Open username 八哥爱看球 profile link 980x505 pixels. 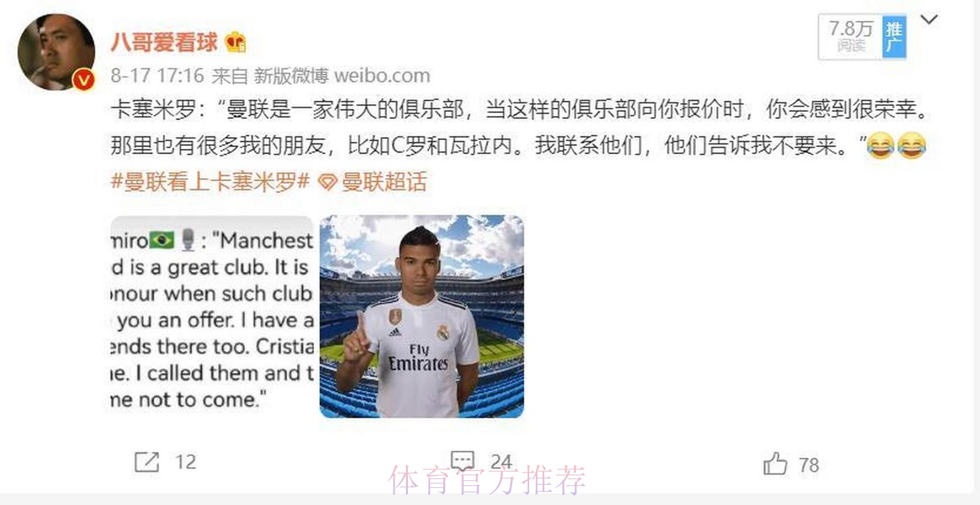[x=164, y=42]
